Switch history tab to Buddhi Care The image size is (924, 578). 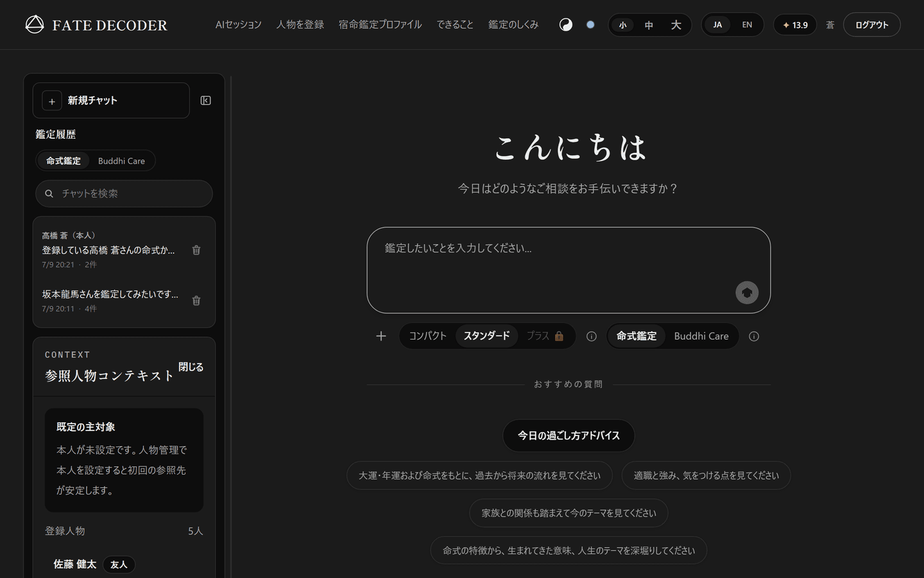click(x=121, y=161)
